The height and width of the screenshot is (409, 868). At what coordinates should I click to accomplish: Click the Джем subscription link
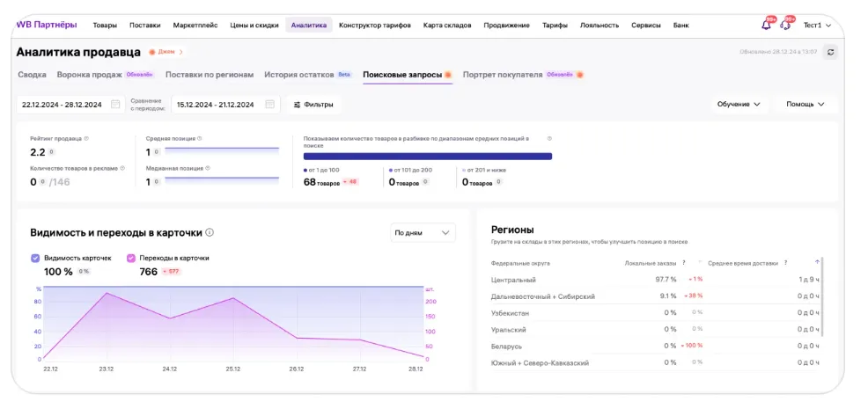click(x=166, y=52)
